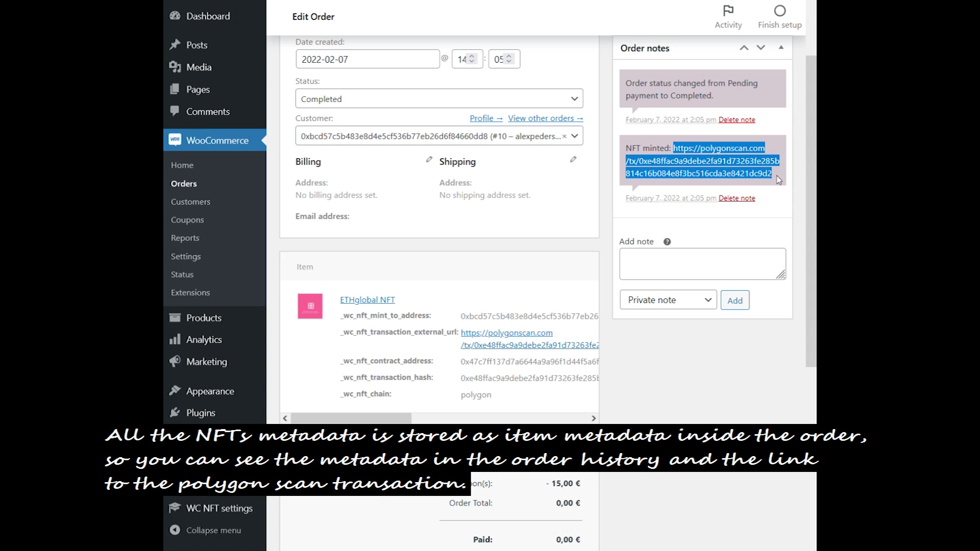Open the Finish setup circle
980x551 pixels.
pos(779,17)
